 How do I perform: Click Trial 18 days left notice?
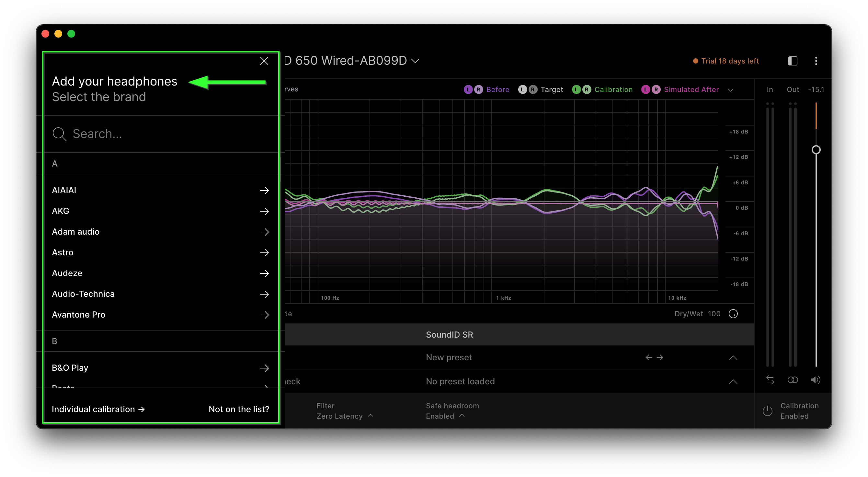point(726,61)
